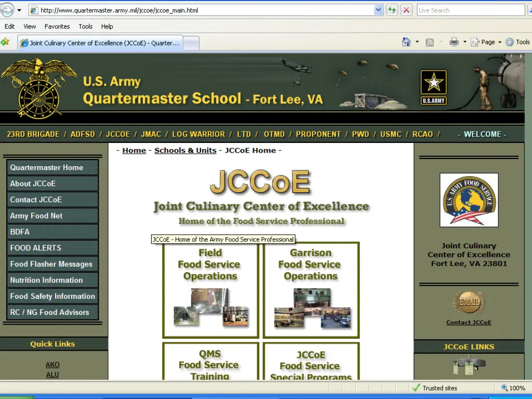532x399 pixels.
Task: Open About JCCoE in sidebar
Action: [x=52, y=183]
